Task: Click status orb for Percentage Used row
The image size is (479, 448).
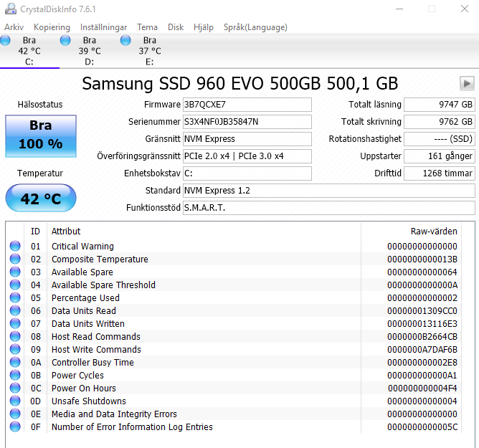Action: tap(15, 297)
